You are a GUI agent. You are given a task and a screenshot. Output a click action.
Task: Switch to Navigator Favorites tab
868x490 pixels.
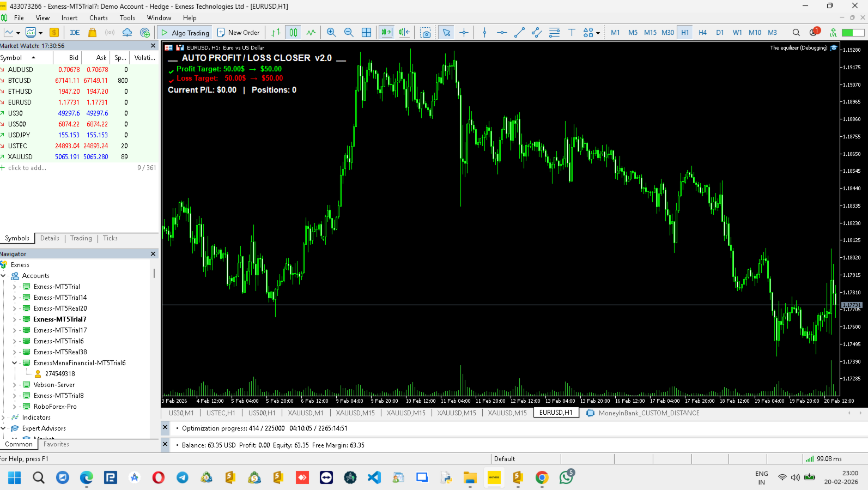(x=56, y=444)
